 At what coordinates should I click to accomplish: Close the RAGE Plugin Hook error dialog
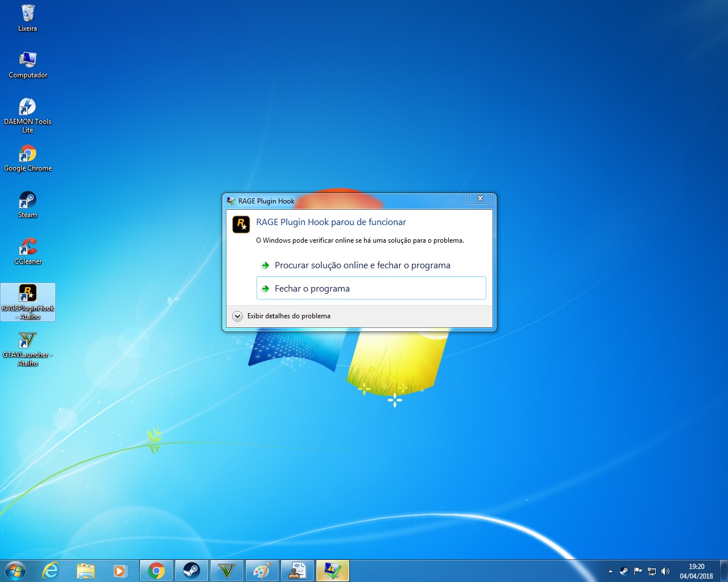[480, 198]
